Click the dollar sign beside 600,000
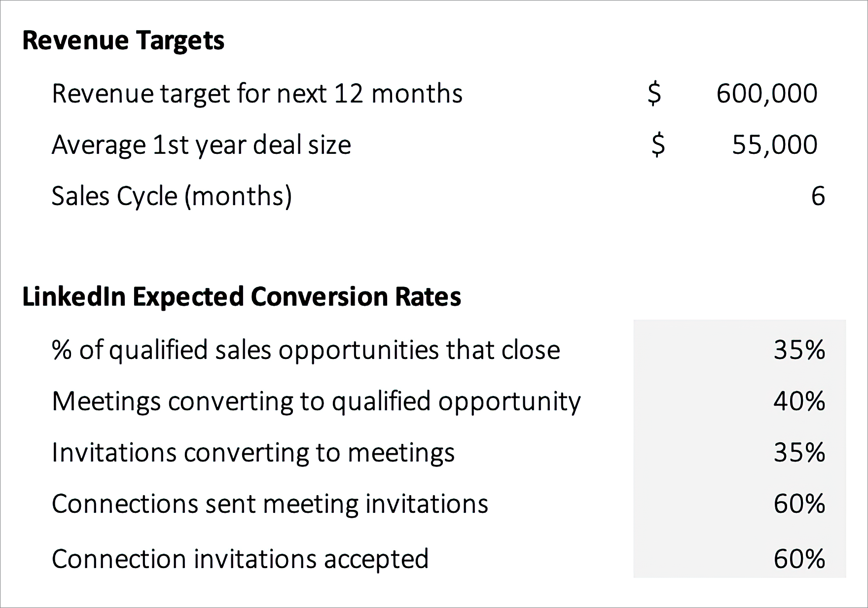The image size is (868, 608). (x=654, y=93)
